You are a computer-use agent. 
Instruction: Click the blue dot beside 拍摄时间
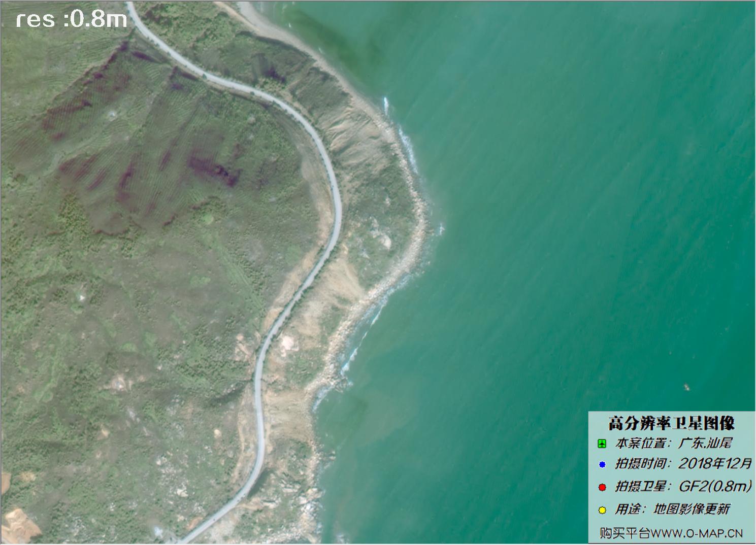[602, 464]
